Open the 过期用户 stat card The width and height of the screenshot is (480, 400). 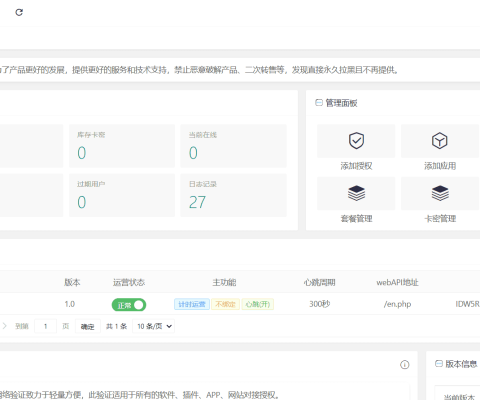click(x=122, y=195)
